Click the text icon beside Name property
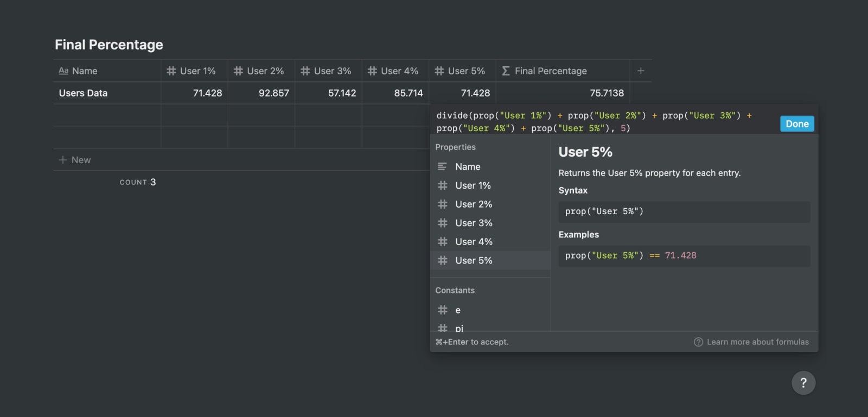The width and height of the screenshot is (868, 417). [x=443, y=166]
